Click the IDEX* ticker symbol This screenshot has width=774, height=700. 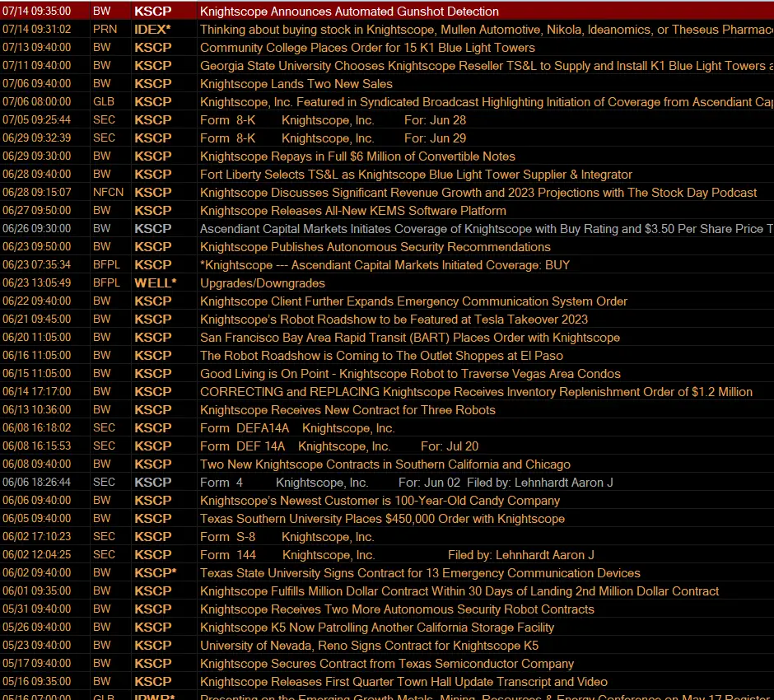pyautogui.click(x=152, y=30)
